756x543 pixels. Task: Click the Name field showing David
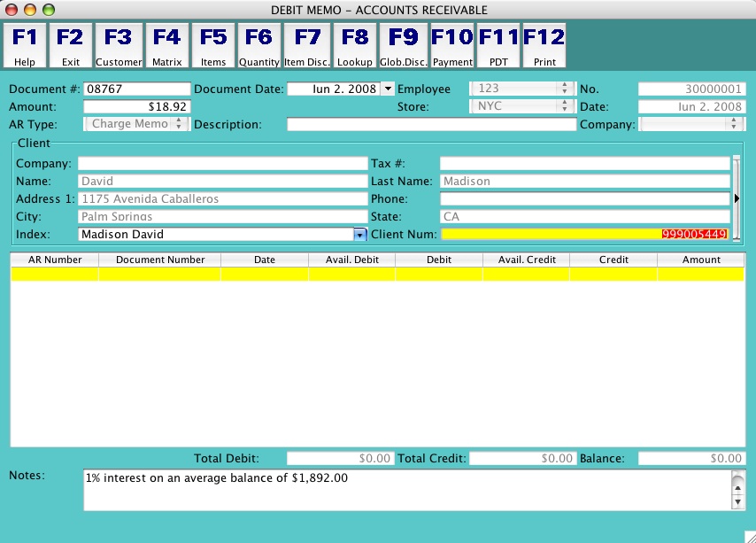(x=223, y=182)
